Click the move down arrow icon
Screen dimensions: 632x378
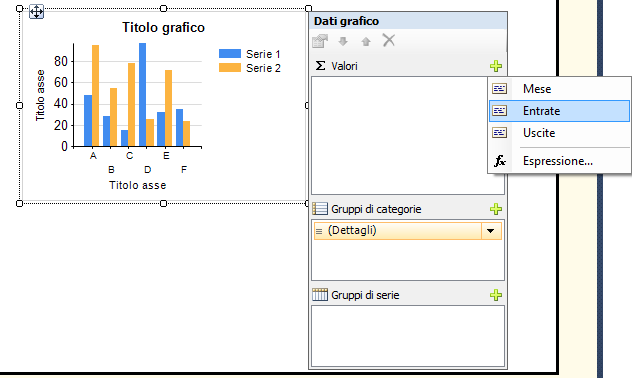[x=343, y=41]
